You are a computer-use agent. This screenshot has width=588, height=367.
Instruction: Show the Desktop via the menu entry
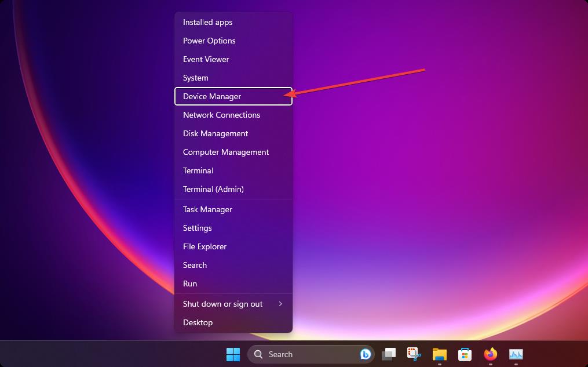pos(198,322)
